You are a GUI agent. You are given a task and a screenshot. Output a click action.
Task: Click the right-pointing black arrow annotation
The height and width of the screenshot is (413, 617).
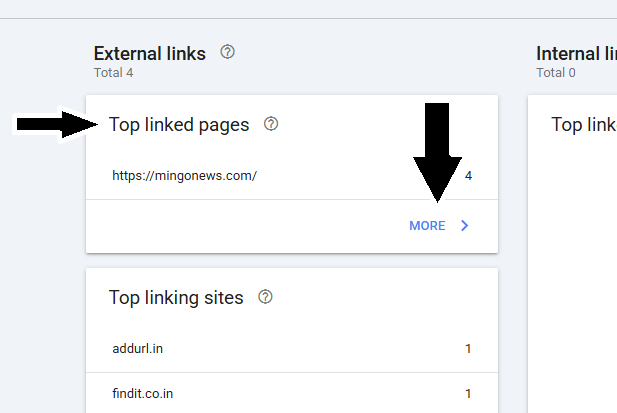click(x=57, y=125)
